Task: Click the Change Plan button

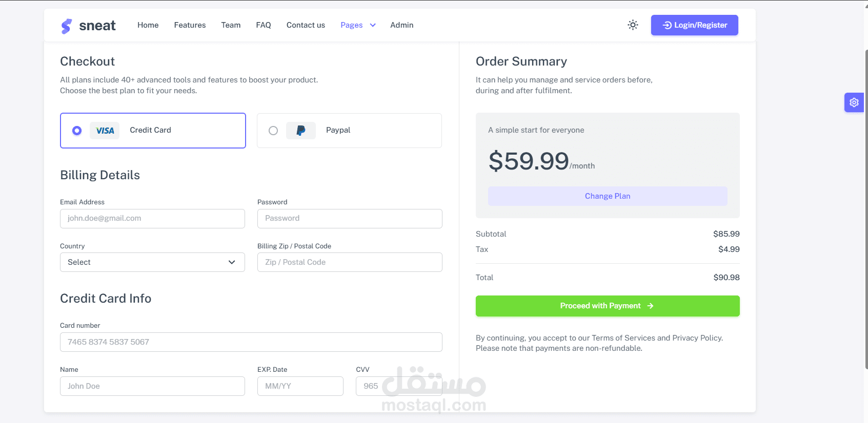Action: point(608,196)
